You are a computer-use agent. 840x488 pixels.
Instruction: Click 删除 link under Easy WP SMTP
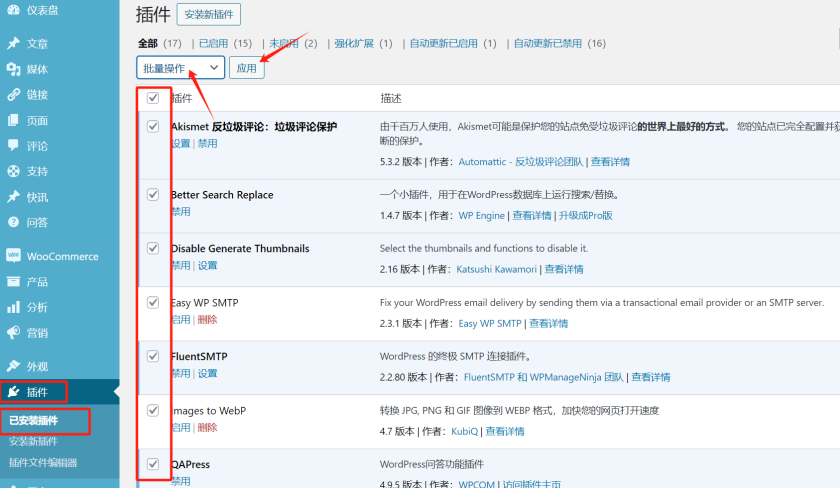point(207,320)
